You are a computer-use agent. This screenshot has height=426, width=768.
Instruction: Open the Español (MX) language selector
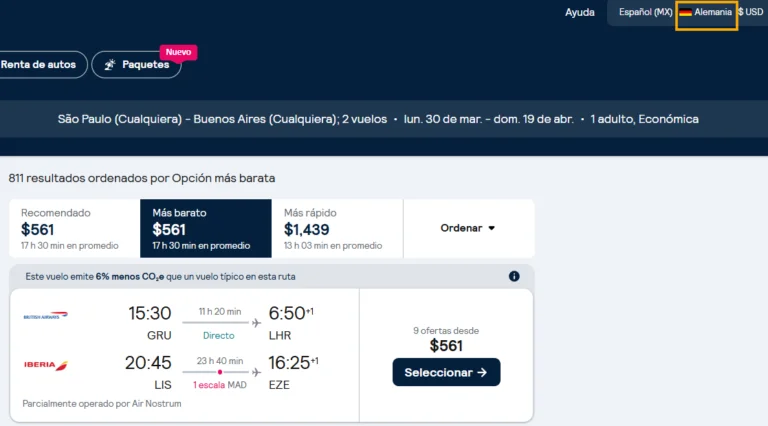(x=645, y=12)
